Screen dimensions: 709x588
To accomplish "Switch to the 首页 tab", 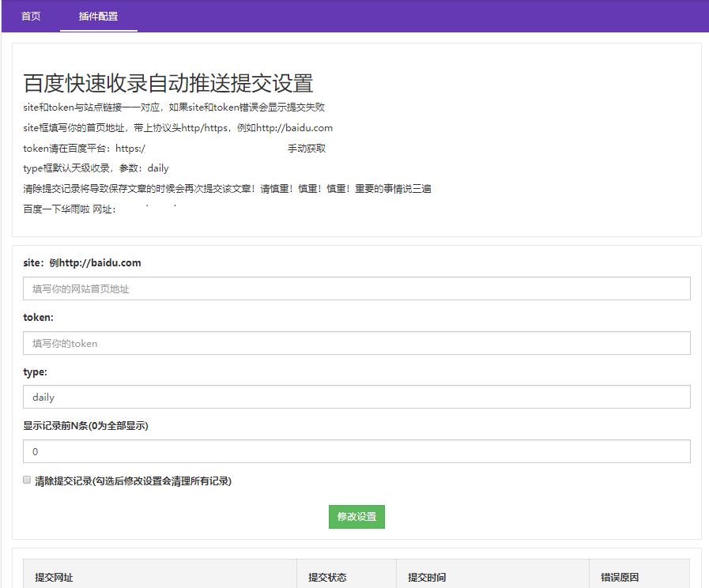I will [x=30, y=16].
